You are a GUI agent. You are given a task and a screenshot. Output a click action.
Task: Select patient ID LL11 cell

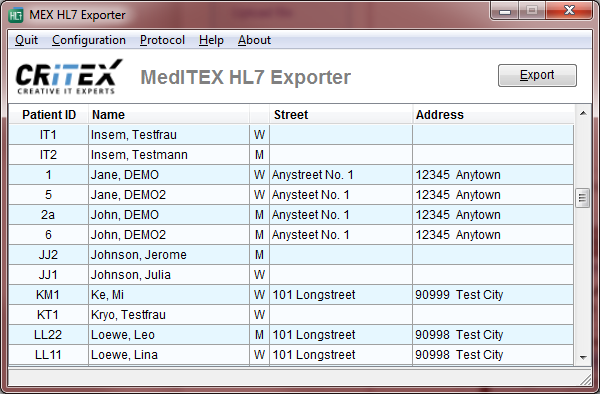[x=49, y=355]
